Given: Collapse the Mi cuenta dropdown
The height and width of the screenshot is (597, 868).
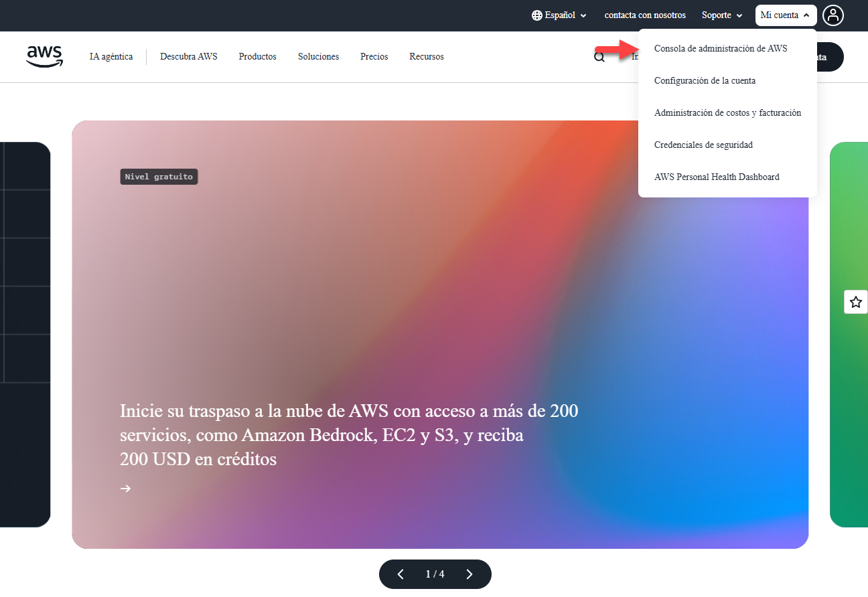Looking at the screenshot, I should coord(786,15).
